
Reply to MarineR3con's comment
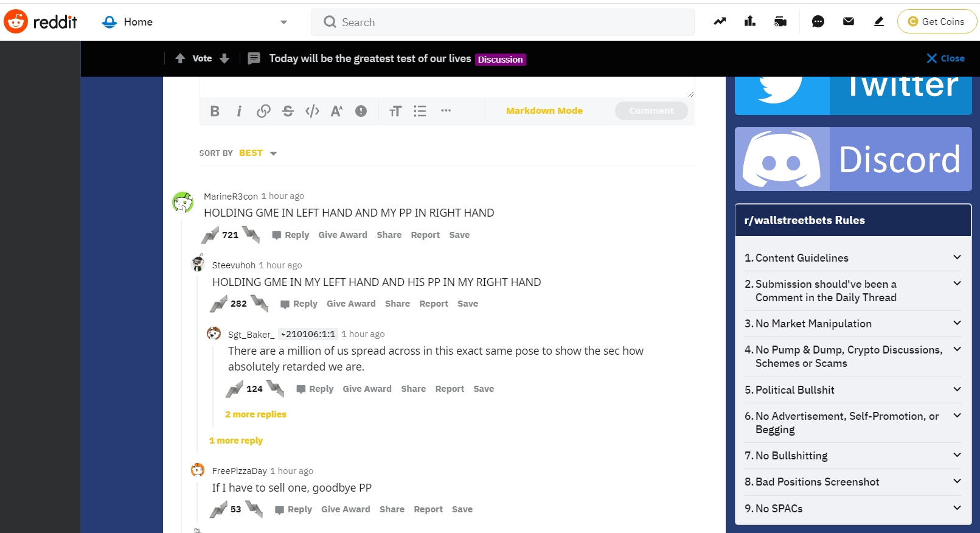coord(291,235)
